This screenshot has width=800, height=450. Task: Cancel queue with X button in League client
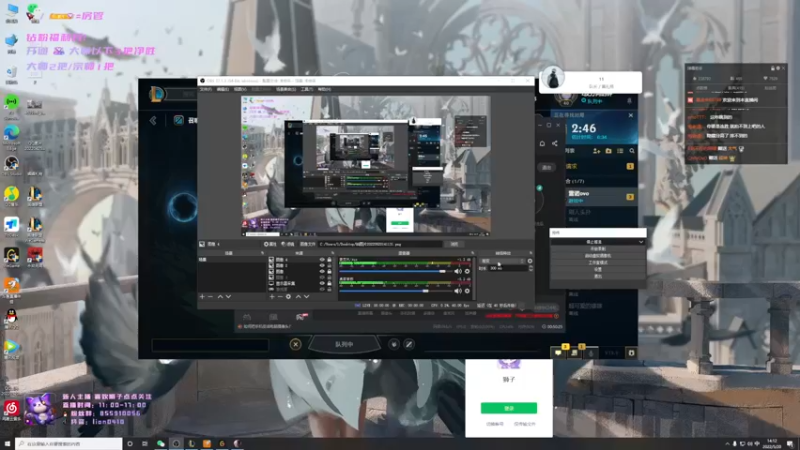point(295,344)
